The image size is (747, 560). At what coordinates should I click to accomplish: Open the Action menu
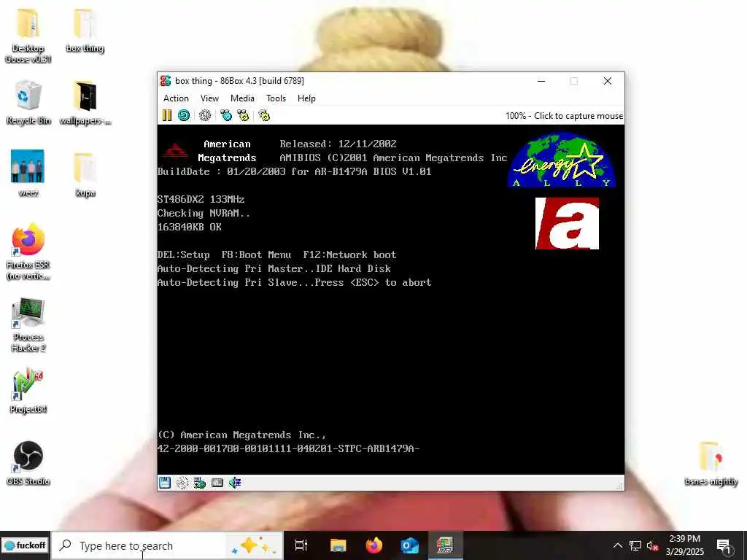click(176, 98)
